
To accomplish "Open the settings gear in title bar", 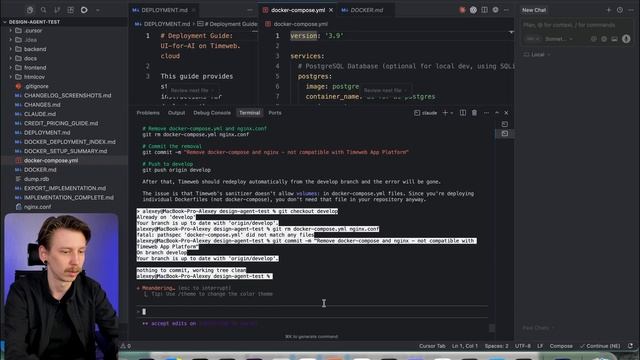I will 495,10.
